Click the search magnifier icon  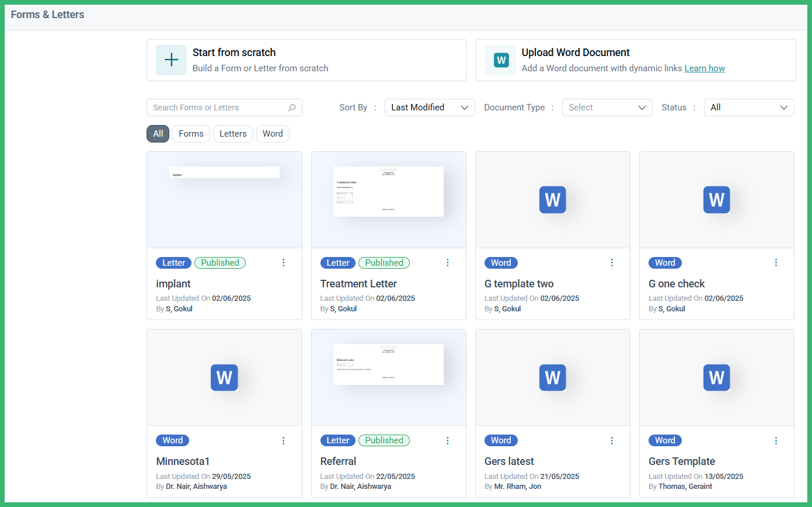click(291, 107)
